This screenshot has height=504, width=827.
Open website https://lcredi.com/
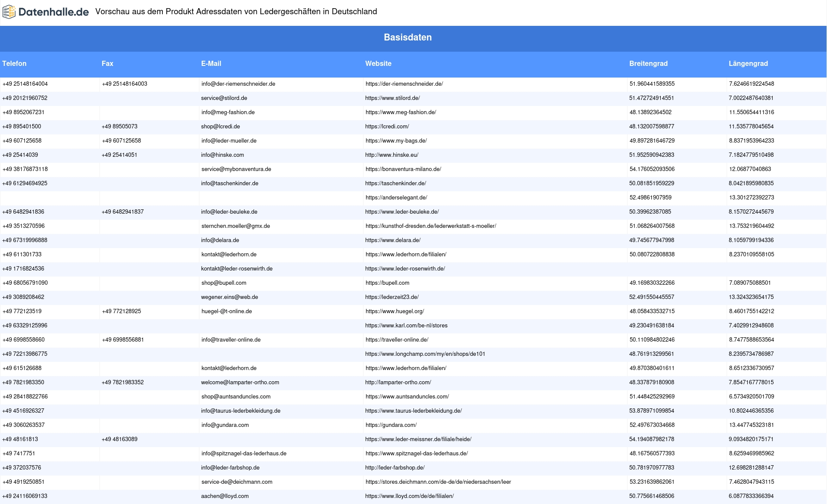coord(387,127)
